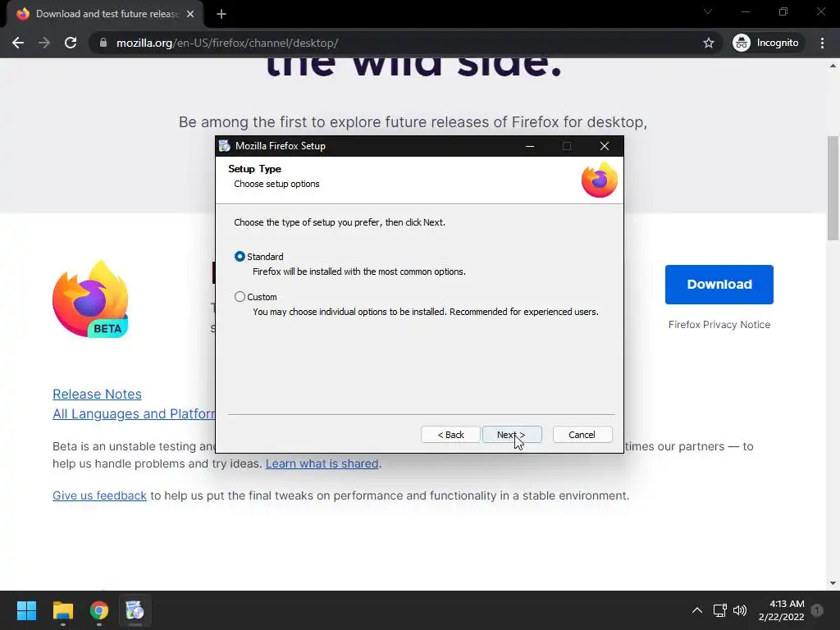Click the scrollbar down arrow
The image size is (840, 630).
(833, 583)
